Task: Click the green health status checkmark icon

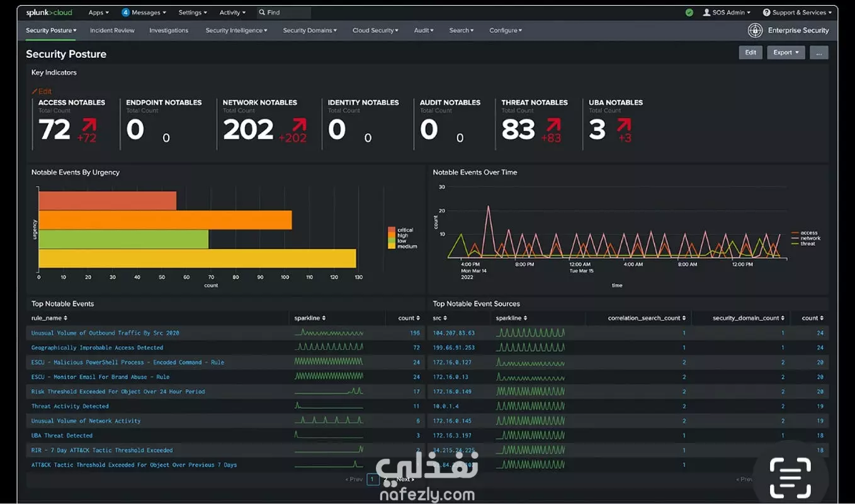Action: [689, 13]
